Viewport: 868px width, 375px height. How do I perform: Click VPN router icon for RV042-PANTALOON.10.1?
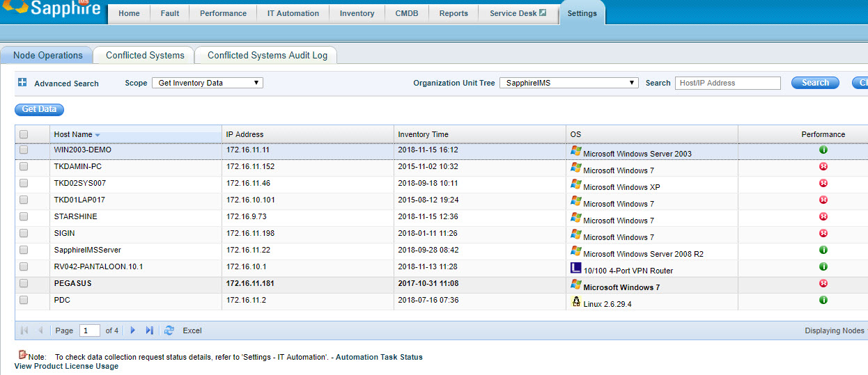[x=575, y=268]
